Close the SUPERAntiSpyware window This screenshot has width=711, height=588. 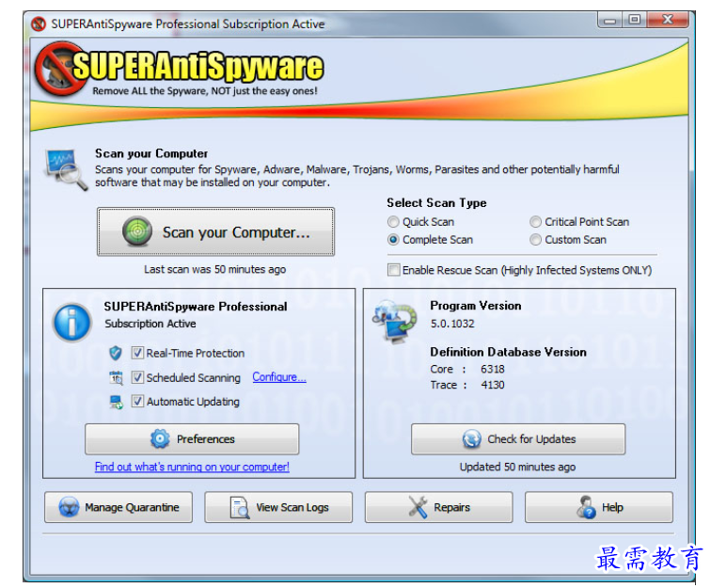[x=668, y=20]
